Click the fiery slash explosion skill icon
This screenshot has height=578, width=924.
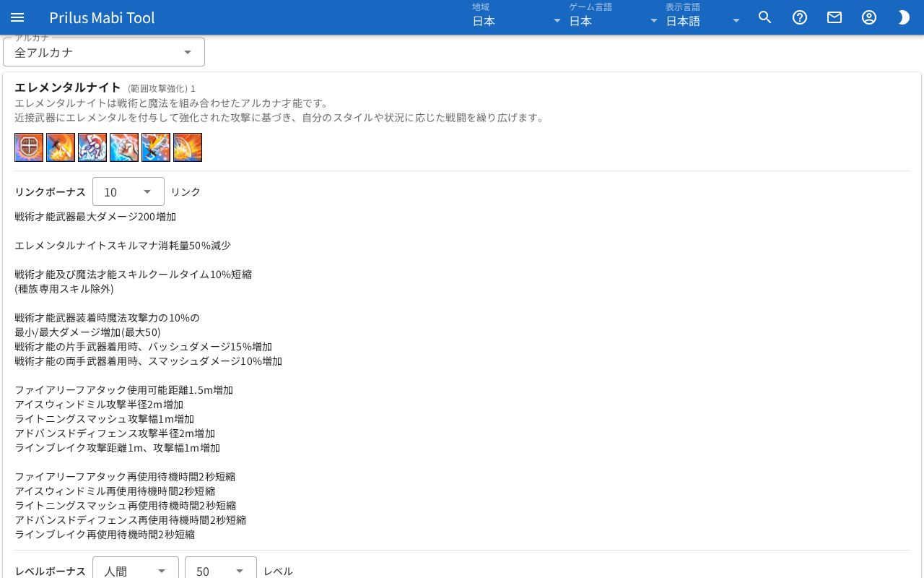tap(188, 147)
